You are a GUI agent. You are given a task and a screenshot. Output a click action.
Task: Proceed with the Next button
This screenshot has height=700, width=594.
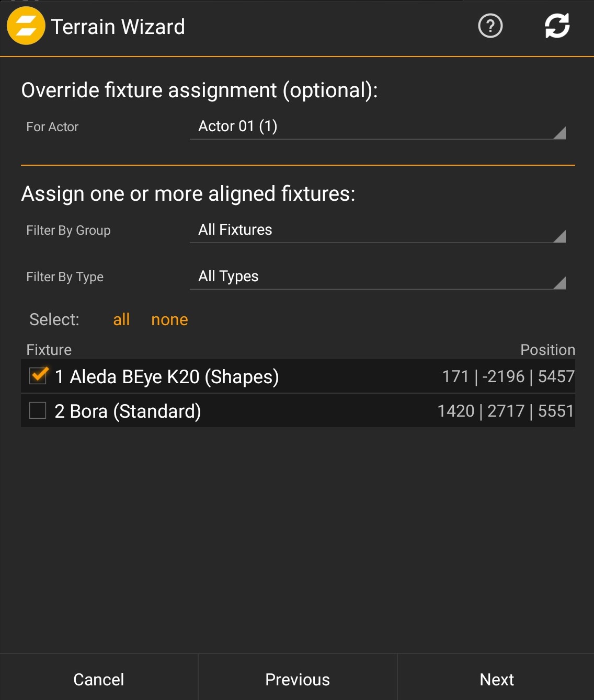(496, 679)
